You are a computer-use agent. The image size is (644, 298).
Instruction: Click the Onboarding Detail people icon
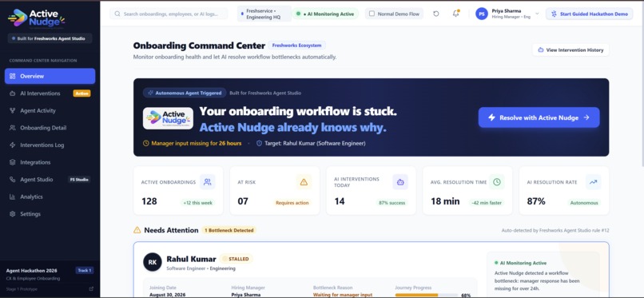click(x=12, y=128)
